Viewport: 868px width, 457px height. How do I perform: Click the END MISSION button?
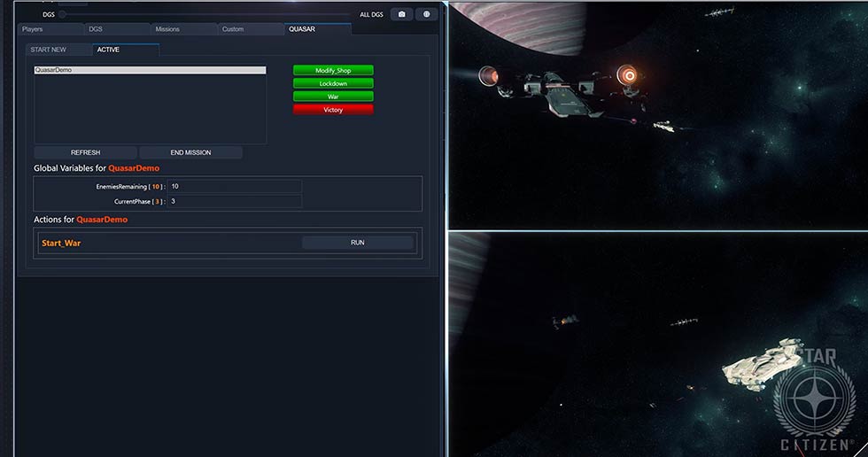pos(190,152)
